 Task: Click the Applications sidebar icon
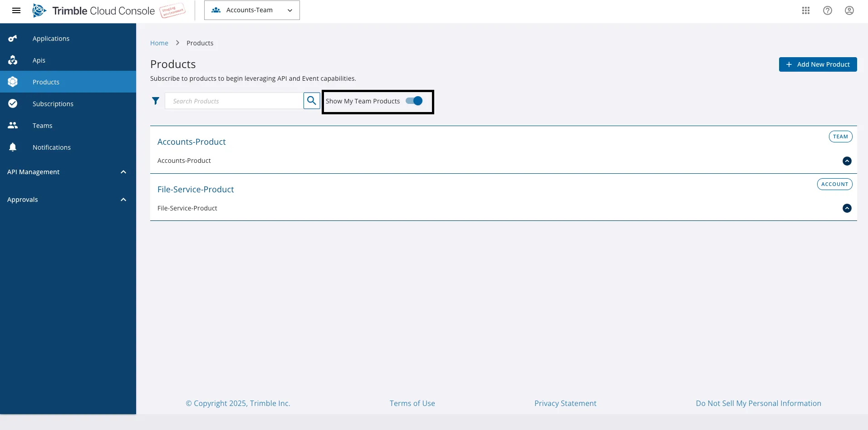click(13, 39)
